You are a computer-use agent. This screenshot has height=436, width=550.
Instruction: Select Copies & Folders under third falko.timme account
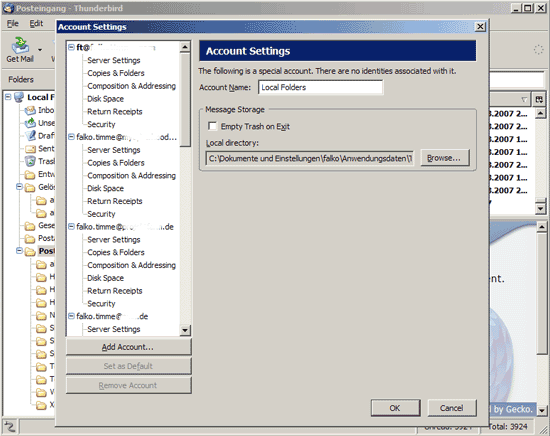[x=116, y=252]
